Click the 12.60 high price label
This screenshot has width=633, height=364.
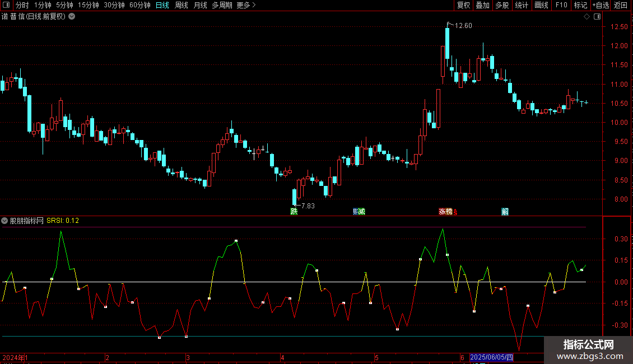point(463,26)
